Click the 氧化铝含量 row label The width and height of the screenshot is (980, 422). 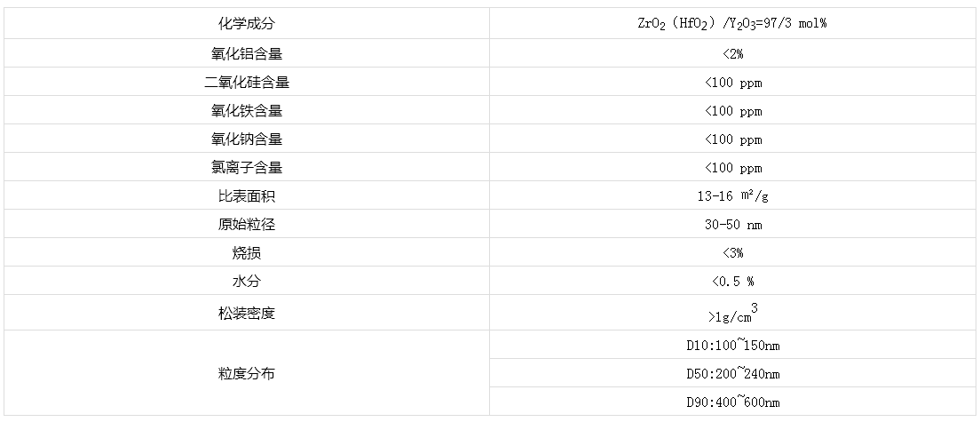pyautogui.click(x=247, y=54)
